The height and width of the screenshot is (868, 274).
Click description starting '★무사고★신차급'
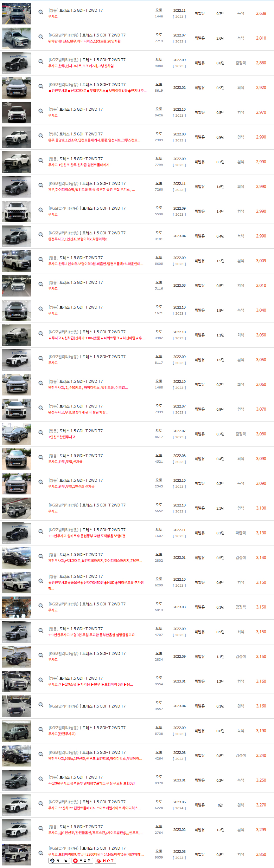[97, 338]
